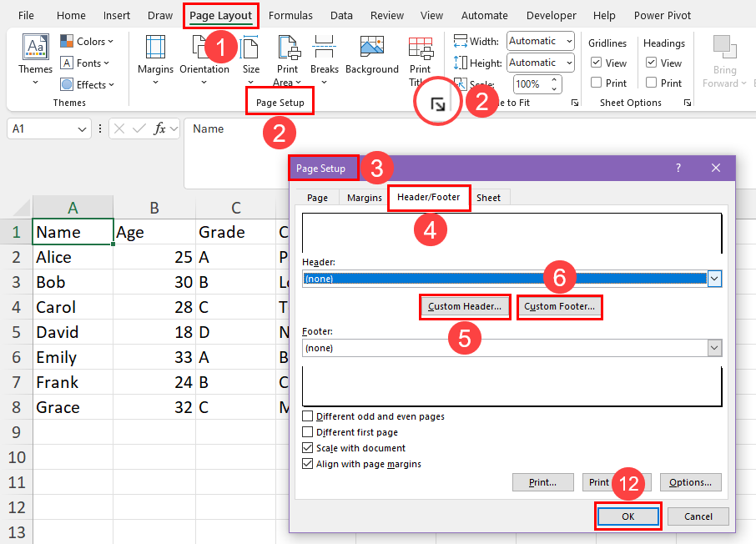756x544 pixels.
Task: Open the Themes gallery
Action: pyautogui.click(x=35, y=60)
